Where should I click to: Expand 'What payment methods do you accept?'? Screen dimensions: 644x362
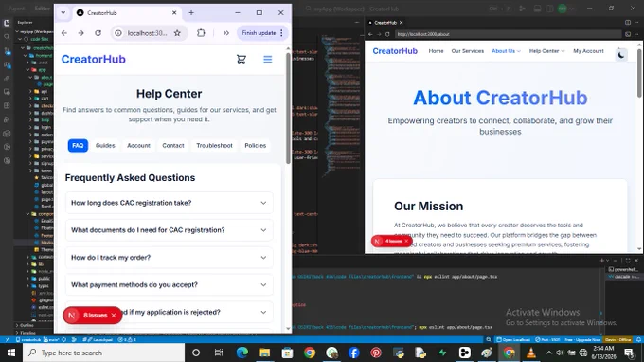(170, 284)
